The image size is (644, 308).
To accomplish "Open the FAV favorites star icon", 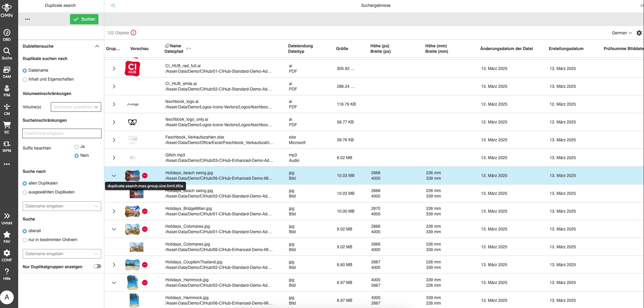I will pyautogui.click(x=7, y=237).
